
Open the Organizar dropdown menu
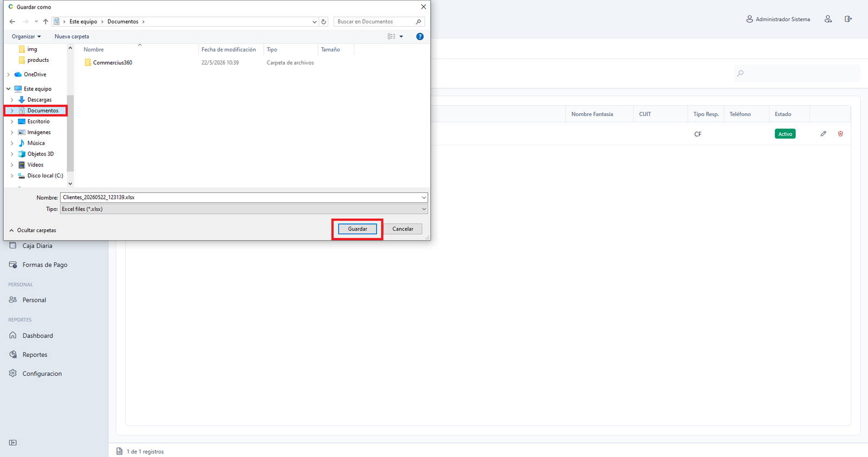tap(26, 36)
